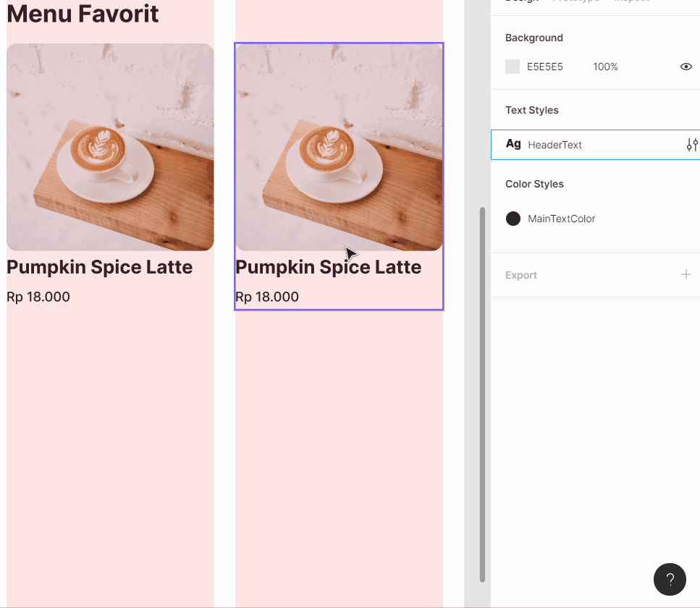Click the E5E5E5 hex value field
This screenshot has height=608, width=700.
(x=545, y=67)
